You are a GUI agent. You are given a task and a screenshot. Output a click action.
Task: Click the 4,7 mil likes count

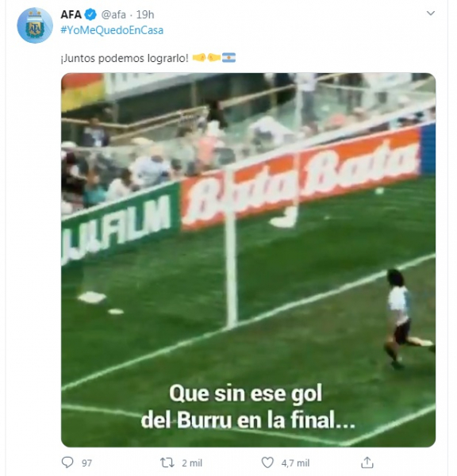pos(295,463)
